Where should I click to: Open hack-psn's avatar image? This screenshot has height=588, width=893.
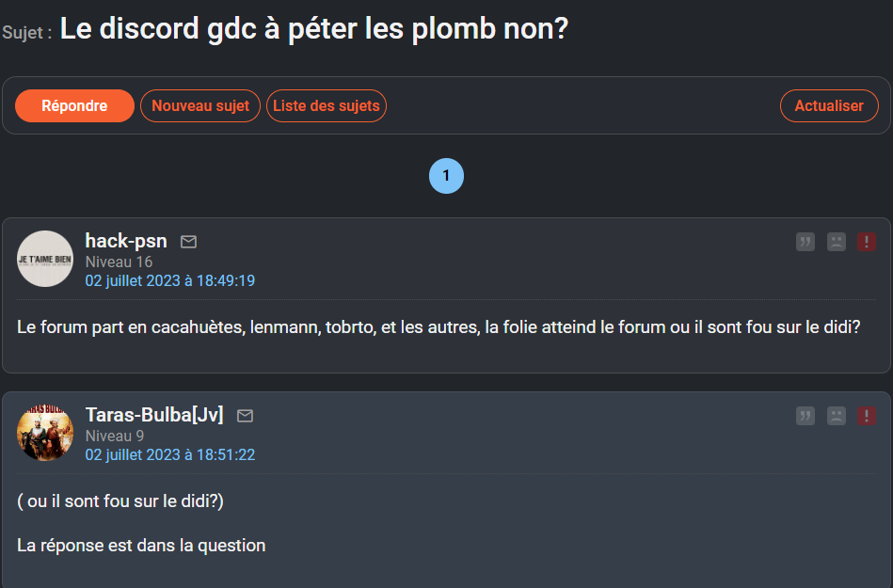45,259
